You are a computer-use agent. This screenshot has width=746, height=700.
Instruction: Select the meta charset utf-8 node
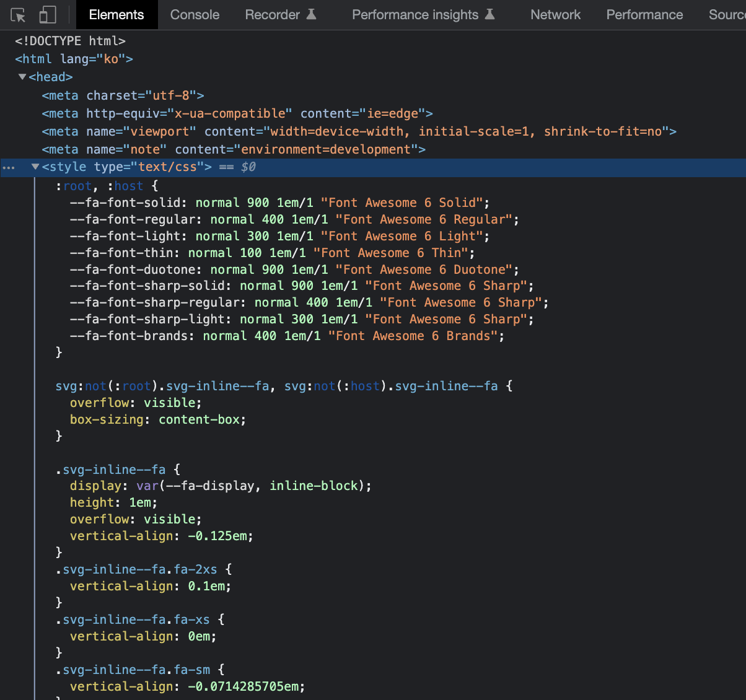(x=123, y=95)
